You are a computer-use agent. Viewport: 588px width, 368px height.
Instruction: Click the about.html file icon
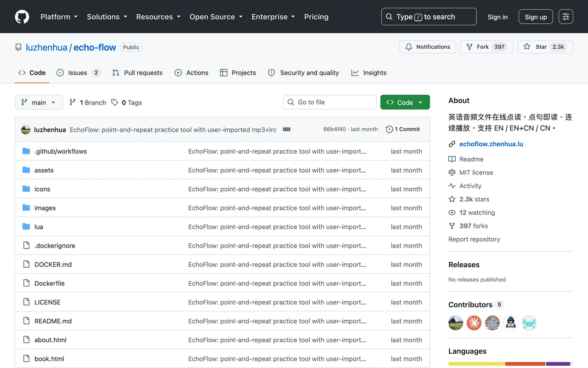click(x=26, y=340)
